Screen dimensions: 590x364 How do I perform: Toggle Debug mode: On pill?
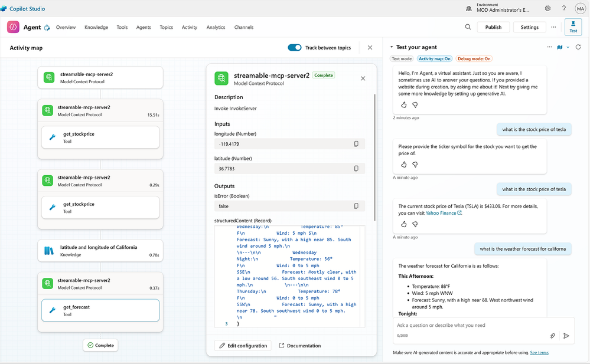(x=474, y=58)
